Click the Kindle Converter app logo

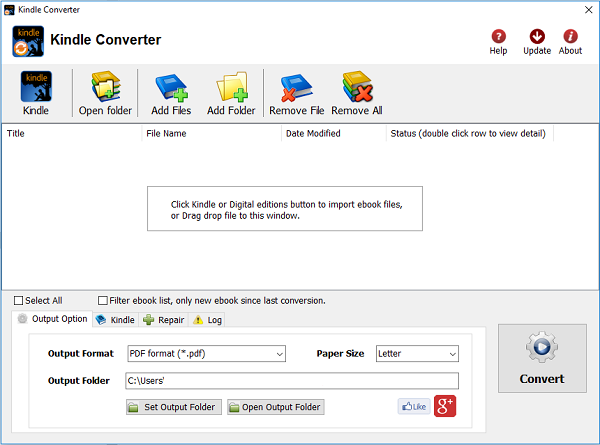tap(28, 41)
